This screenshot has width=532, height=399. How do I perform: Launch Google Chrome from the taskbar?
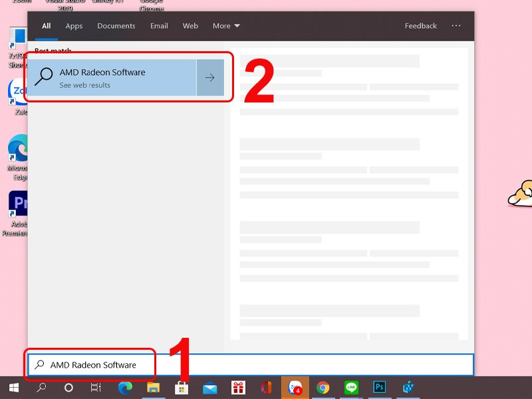pyautogui.click(x=323, y=387)
